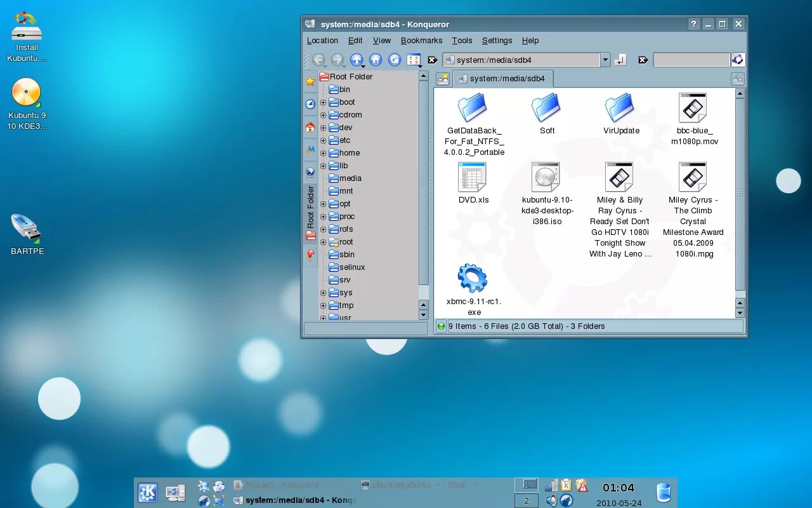The height and width of the screenshot is (508, 812).
Task: Open the Tools menu
Action: (462, 40)
